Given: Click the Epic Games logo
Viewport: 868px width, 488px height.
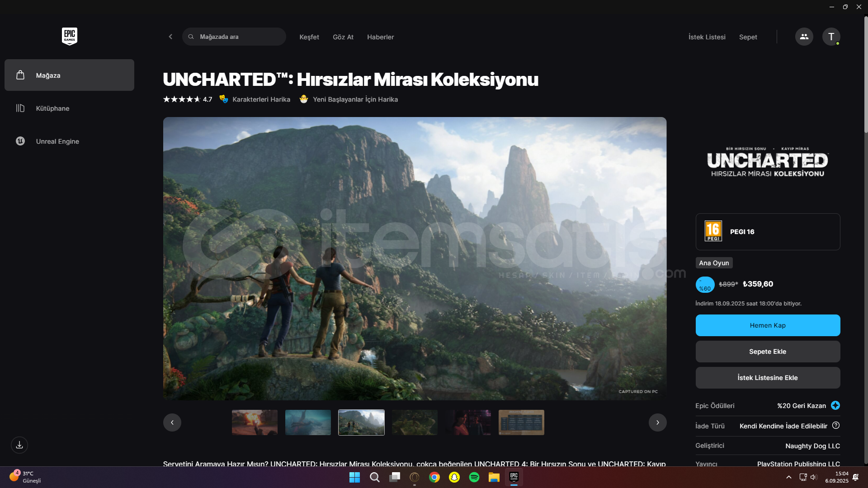Looking at the screenshot, I should tap(69, 36).
